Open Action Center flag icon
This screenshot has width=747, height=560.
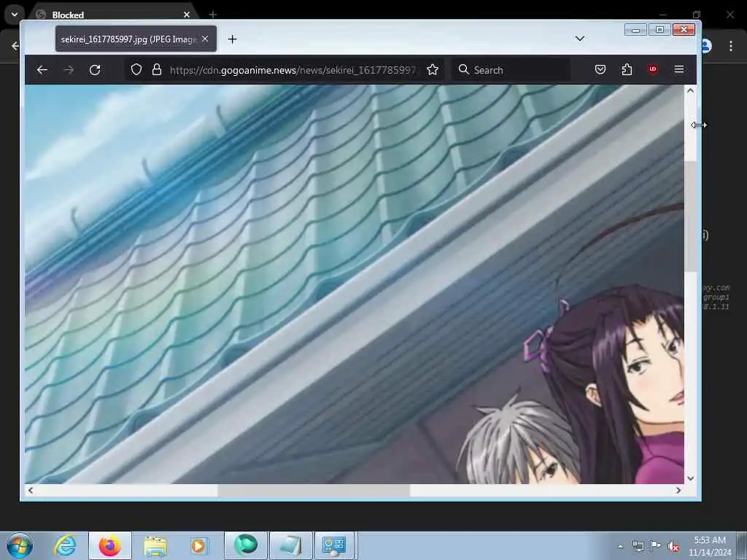tap(656, 546)
